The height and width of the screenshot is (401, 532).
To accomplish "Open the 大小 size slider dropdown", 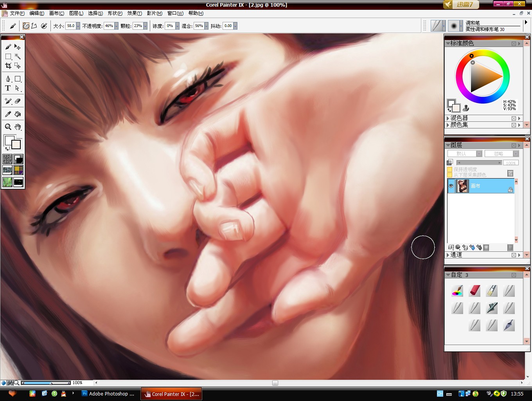I will (x=78, y=26).
